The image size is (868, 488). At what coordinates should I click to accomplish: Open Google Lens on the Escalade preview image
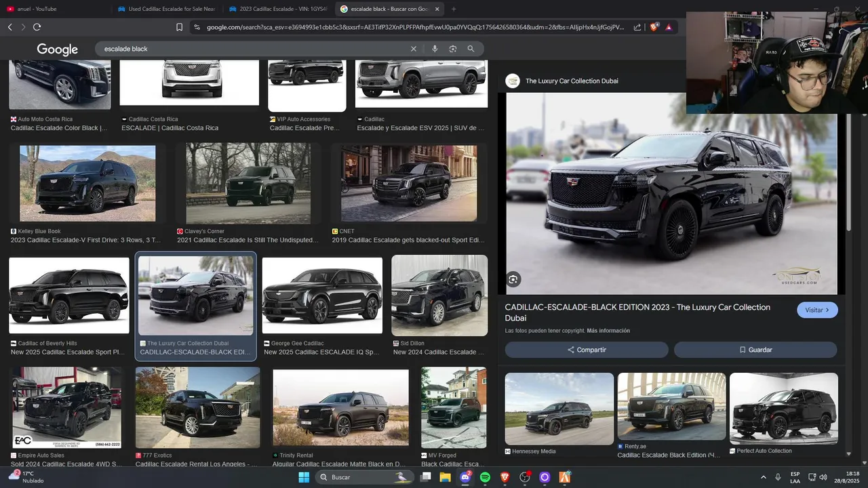point(513,279)
